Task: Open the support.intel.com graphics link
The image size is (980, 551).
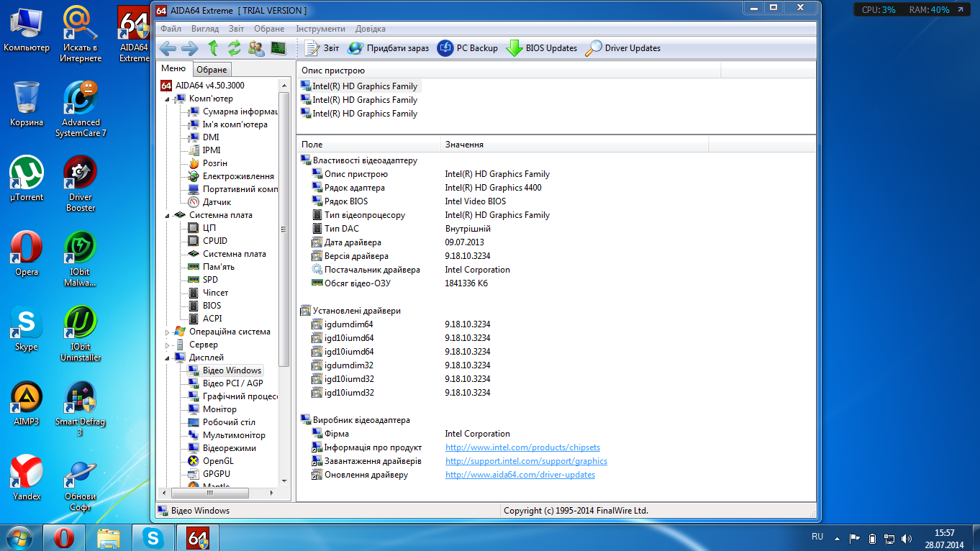Action: (526, 461)
